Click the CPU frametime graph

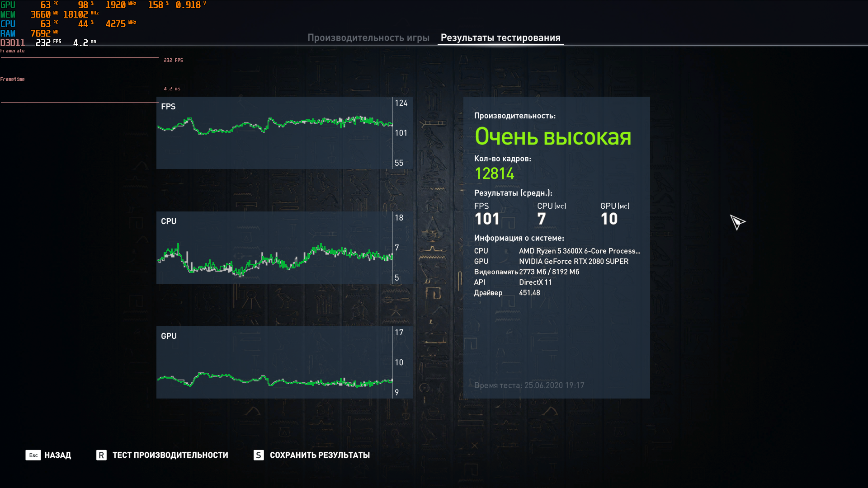pyautogui.click(x=274, y=248)
